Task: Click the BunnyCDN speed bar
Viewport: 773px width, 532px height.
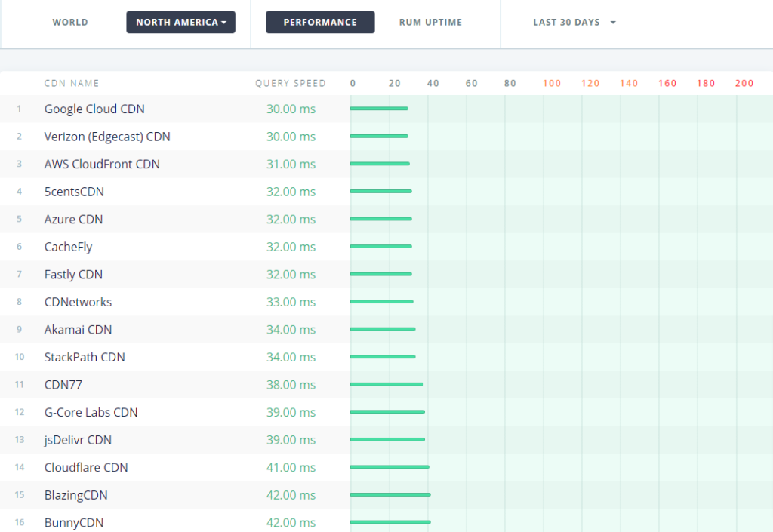Action: coord(390,522)
